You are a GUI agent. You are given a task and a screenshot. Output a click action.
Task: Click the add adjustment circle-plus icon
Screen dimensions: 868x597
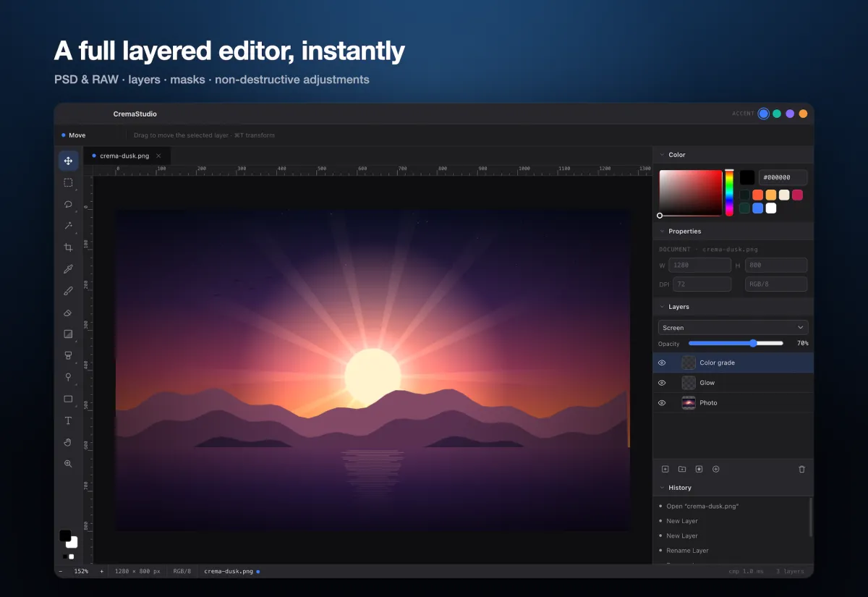click(716, 469)
